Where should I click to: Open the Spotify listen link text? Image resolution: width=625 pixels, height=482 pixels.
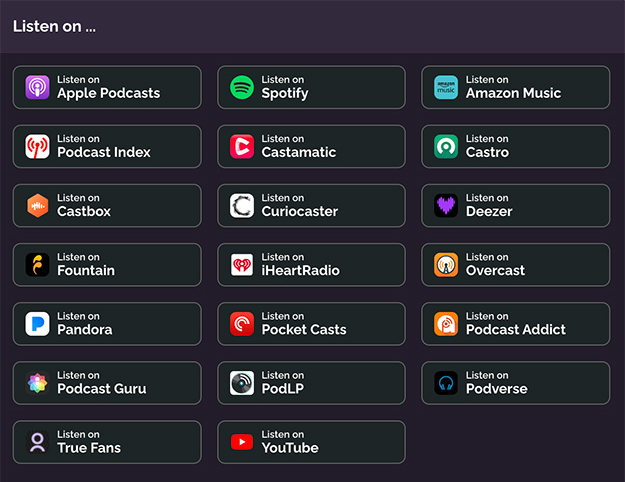pyautogui.click(x=285, y=93)
